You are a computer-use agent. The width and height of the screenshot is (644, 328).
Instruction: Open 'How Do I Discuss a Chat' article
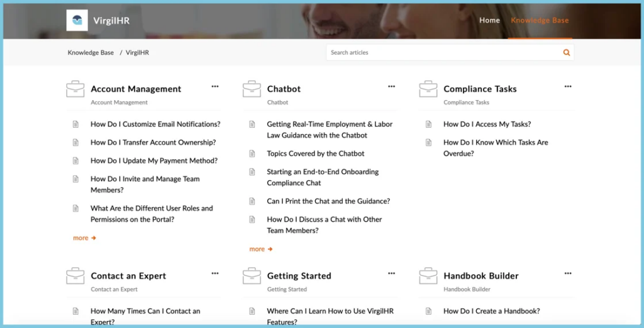pyautogui.click(x=325, y=225)
